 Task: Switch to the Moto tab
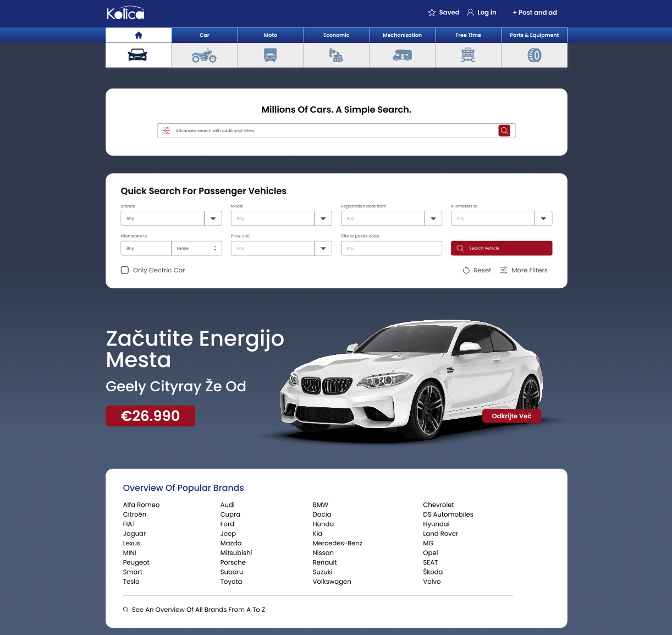tap(270, 35)
